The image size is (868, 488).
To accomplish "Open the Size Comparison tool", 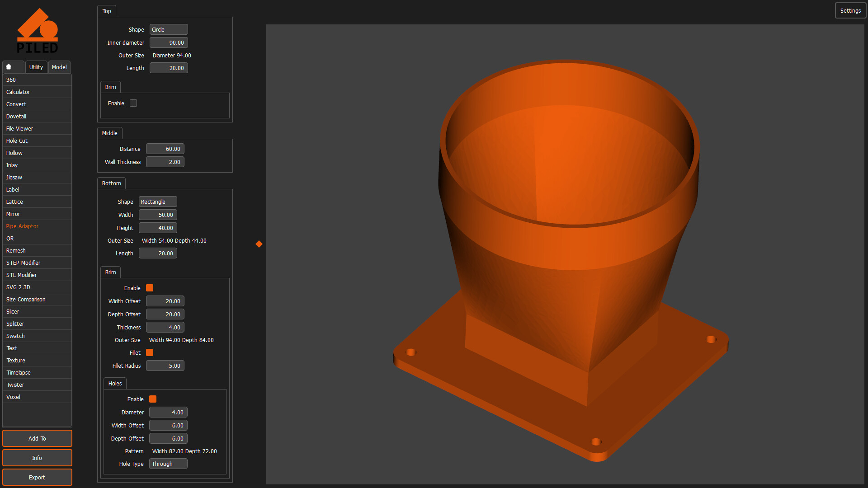I will pyautogui.click(x=37, y=300).
